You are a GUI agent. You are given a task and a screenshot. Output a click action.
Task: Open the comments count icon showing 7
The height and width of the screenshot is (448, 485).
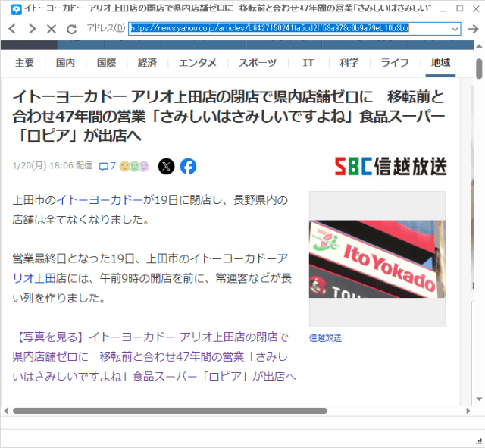107,166
